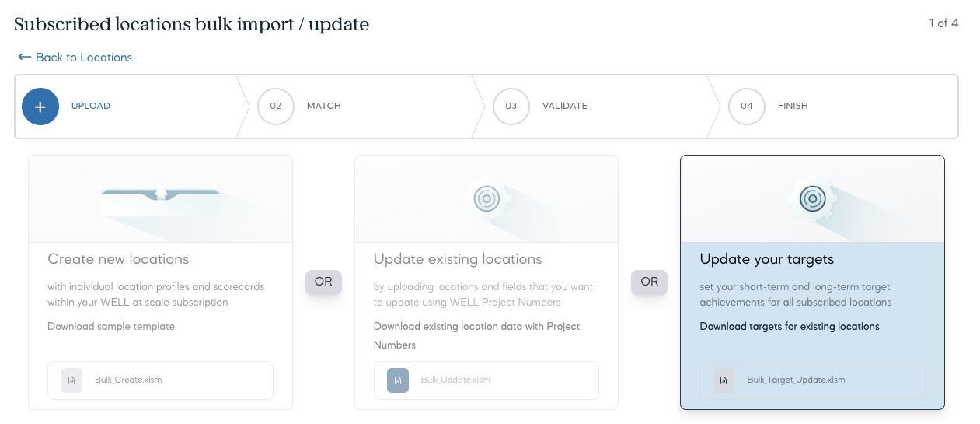
Task: Click the tray illustration on Create new locations
Action: pos(160,202)
